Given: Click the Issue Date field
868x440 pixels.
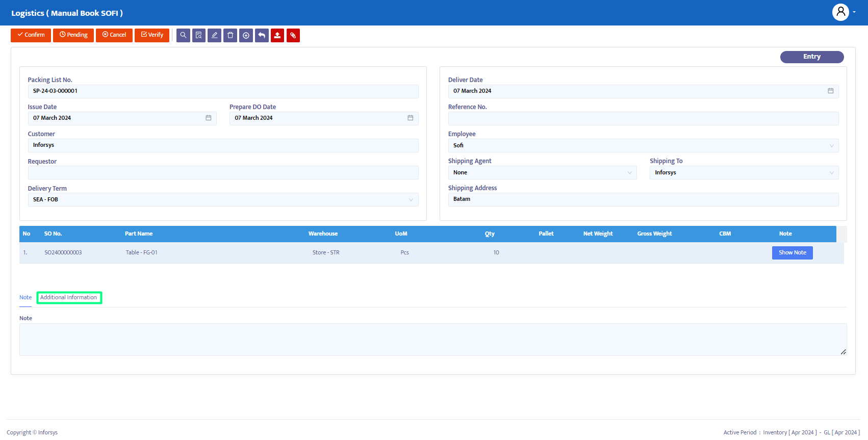Looking at the screenshot, I should point(122,118).
